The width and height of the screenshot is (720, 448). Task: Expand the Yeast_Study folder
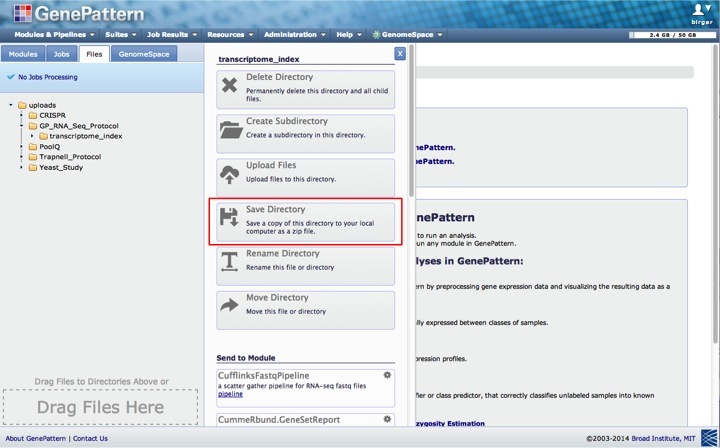[x=21, y=168]
